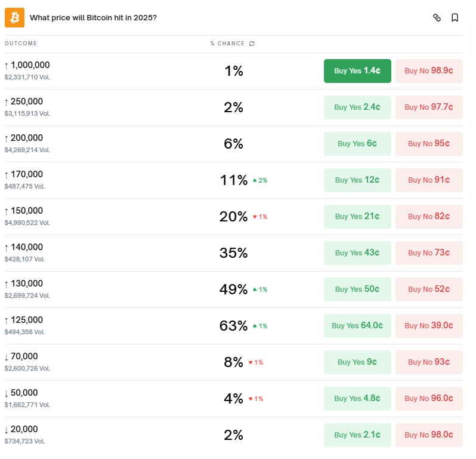Viewport: 476px width, 459px height.
Task: Click the 63% chance for 125,000
Action: coord(233,326)
